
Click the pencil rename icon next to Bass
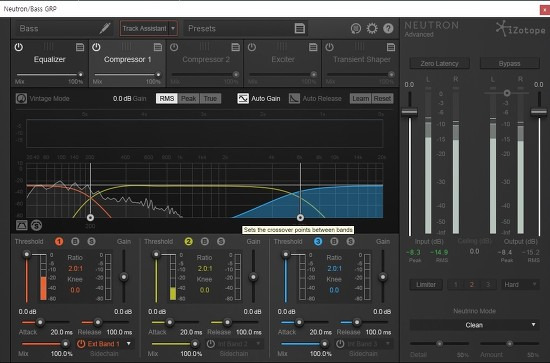point(105,28)
